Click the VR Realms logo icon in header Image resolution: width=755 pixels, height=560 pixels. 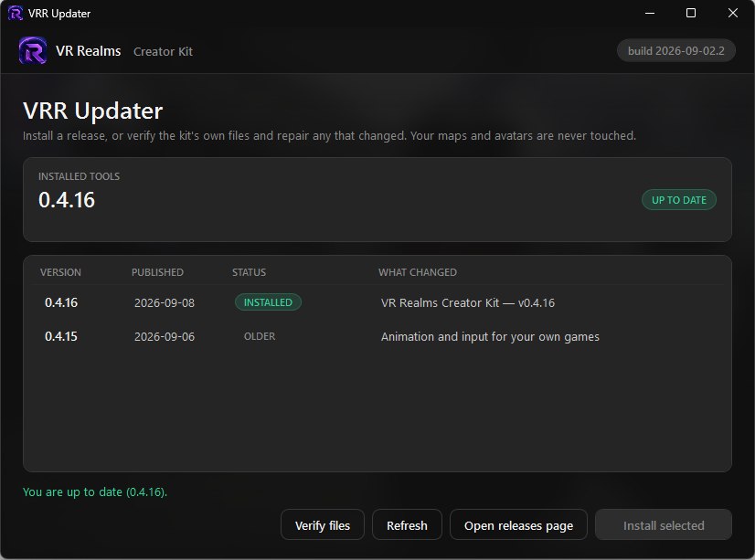point(33,50)
